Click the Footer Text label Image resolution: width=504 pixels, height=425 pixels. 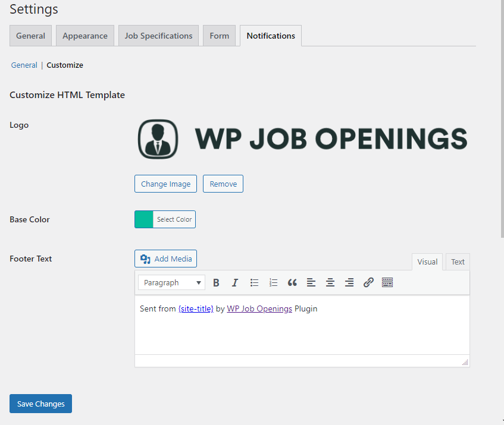click(30, 259)
